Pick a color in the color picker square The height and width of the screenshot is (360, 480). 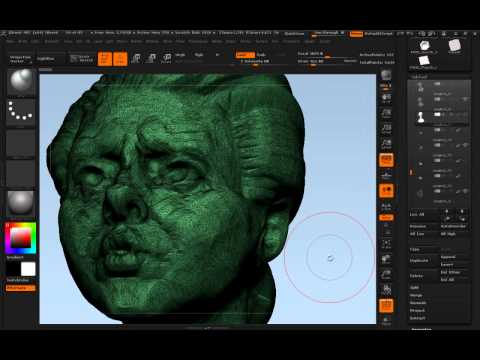[x=21, y=238]
